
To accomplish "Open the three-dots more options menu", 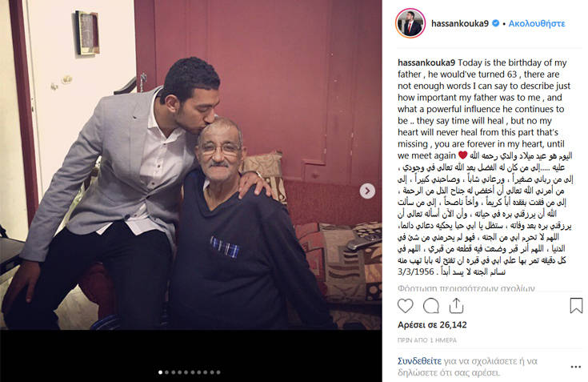I will point(576,367).
